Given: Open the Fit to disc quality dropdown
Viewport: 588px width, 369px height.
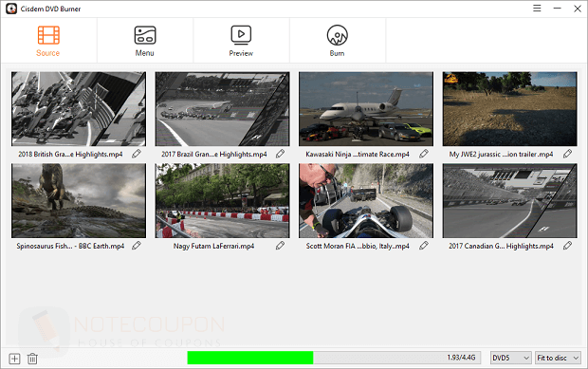Looking at the screenshot, I should [558, 358].
